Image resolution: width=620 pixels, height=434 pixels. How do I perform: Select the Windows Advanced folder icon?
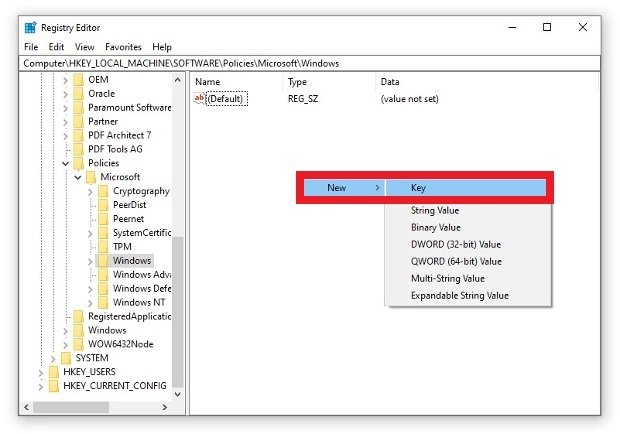[x=103, y=274]
